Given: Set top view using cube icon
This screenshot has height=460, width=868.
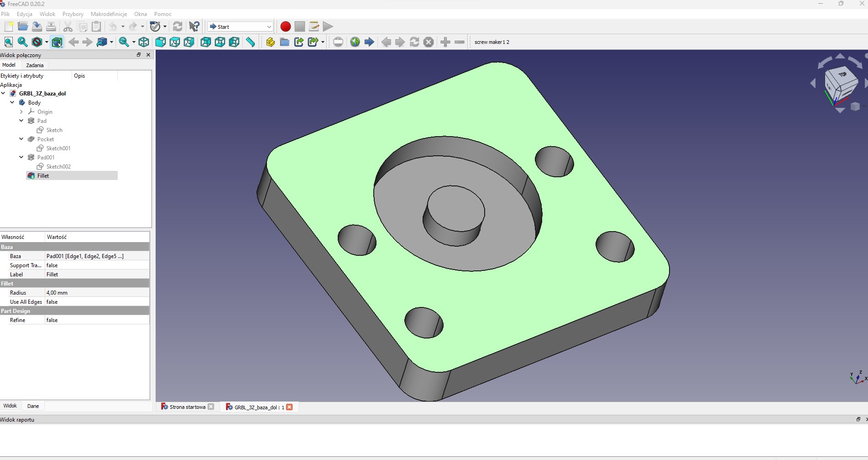Looking at the screenshot, I should 175,42.
